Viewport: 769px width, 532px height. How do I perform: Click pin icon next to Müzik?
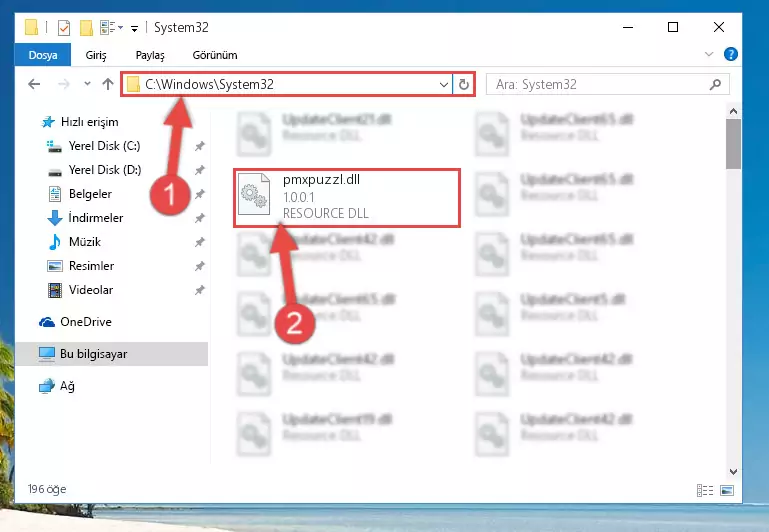click(199, 242)
